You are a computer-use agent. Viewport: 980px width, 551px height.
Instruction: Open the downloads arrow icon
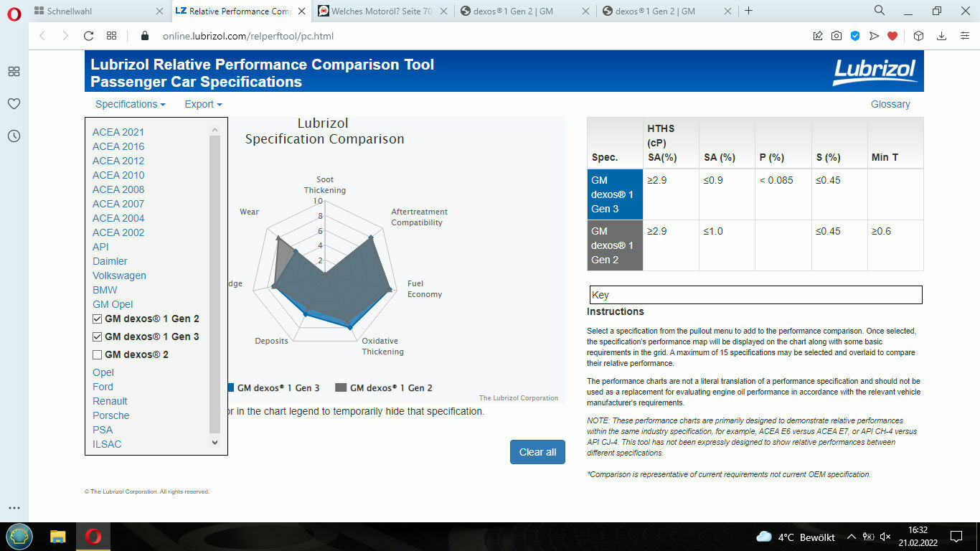coord(941,36)
